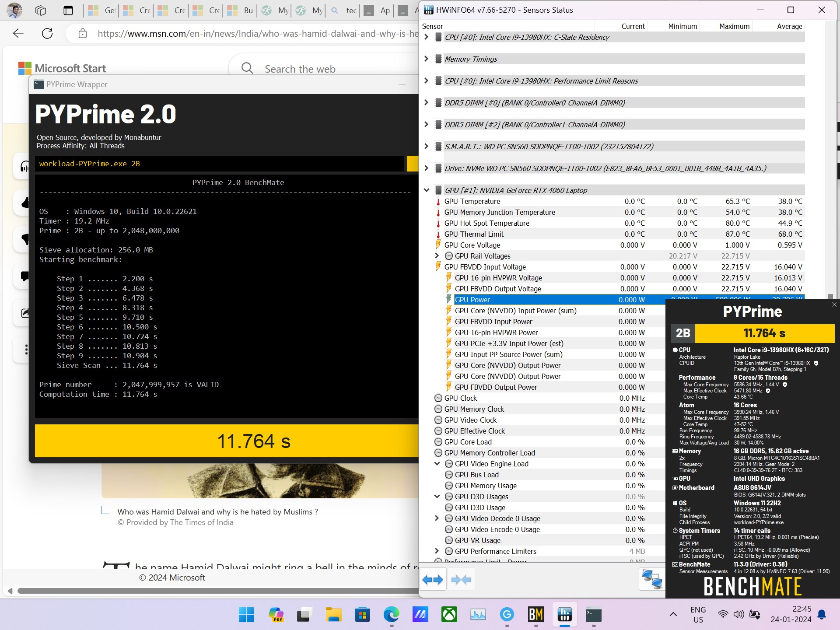Expand S.M.A.R.T. WD PC SN560 group
Viewport: 840px width, 630px height.
(427, 147)
